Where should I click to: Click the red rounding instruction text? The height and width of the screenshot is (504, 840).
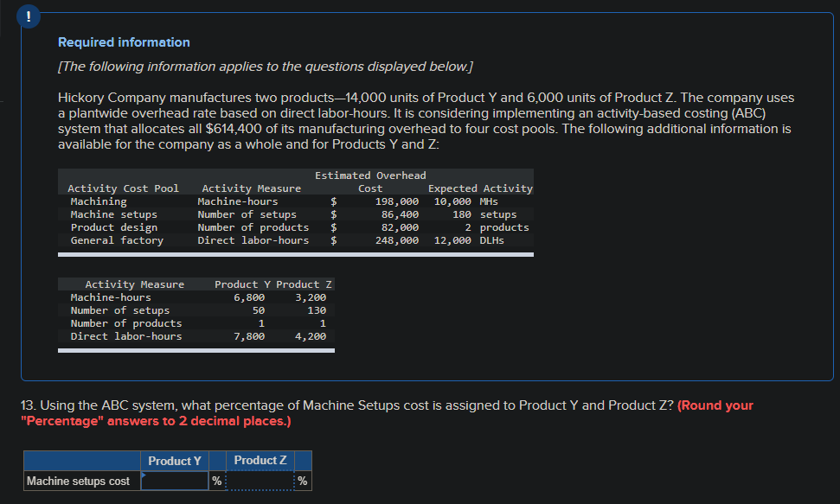point(387,413)
